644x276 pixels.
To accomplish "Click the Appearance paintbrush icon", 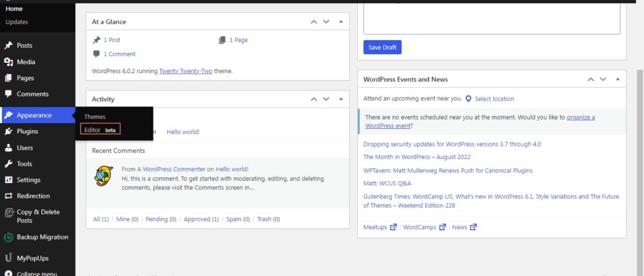I will coord(8,116).
